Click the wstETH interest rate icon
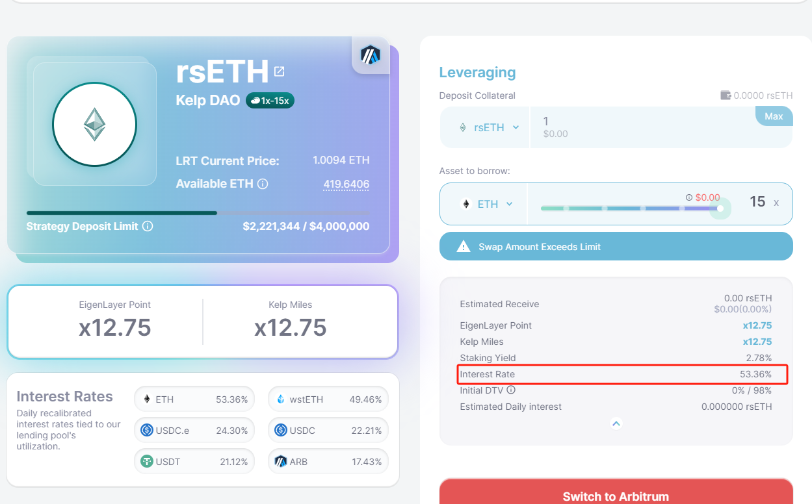Screen dimensions: 812x504 [281, 399]
